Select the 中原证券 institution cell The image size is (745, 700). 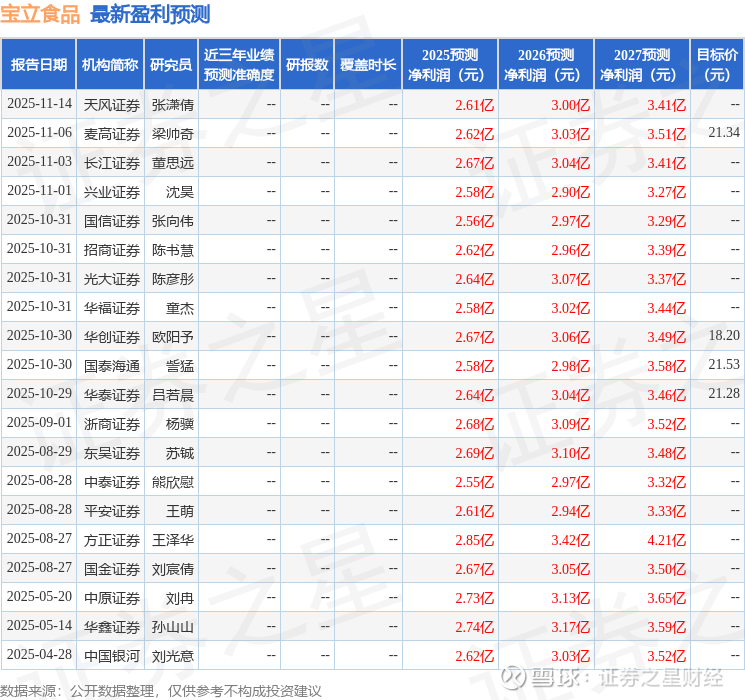pos(112,598)
